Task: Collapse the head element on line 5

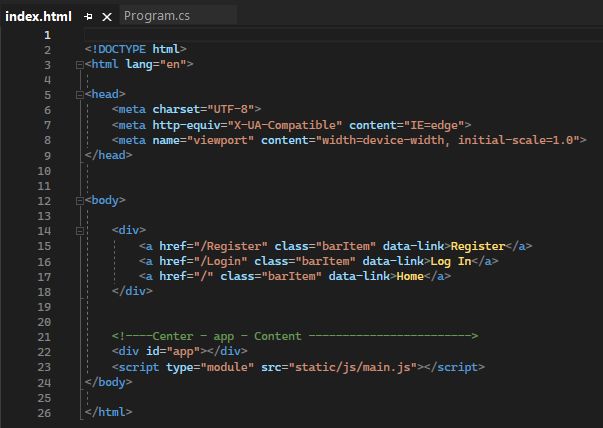Action: point(80,95)
